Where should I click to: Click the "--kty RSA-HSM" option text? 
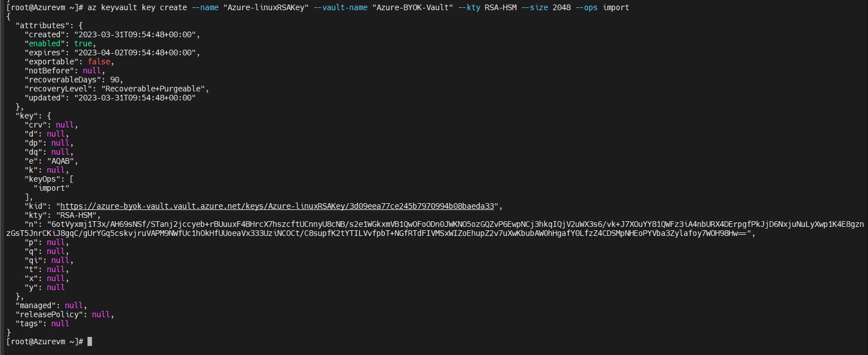coord(486,7)
